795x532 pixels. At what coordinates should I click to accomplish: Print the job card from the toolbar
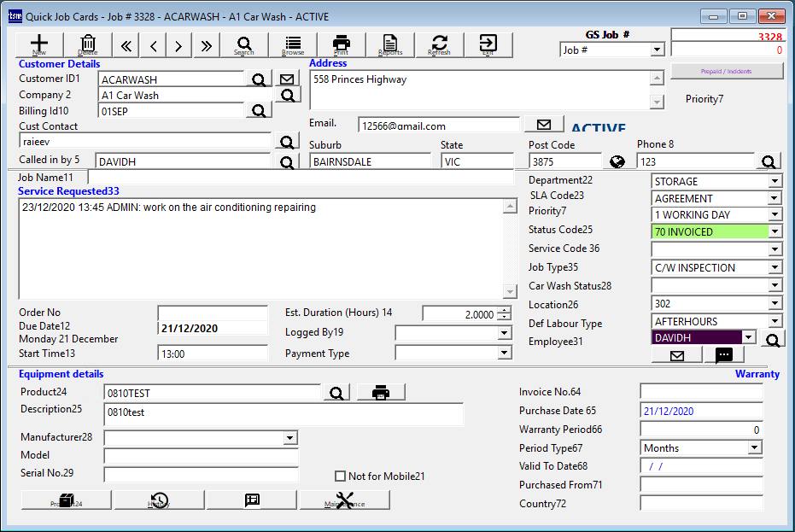[341, 45]
